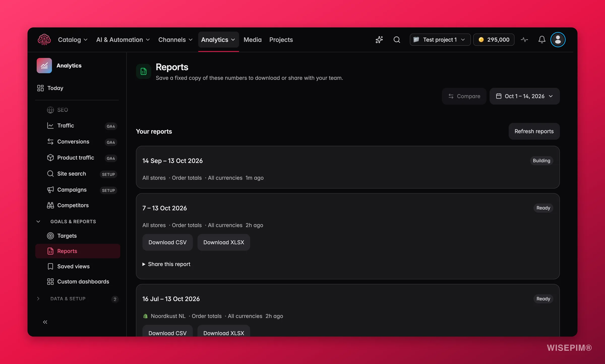The image size is (605, 364).
Task: Collapse the sidebar with double chevron
Action: (x=45, y=322)
